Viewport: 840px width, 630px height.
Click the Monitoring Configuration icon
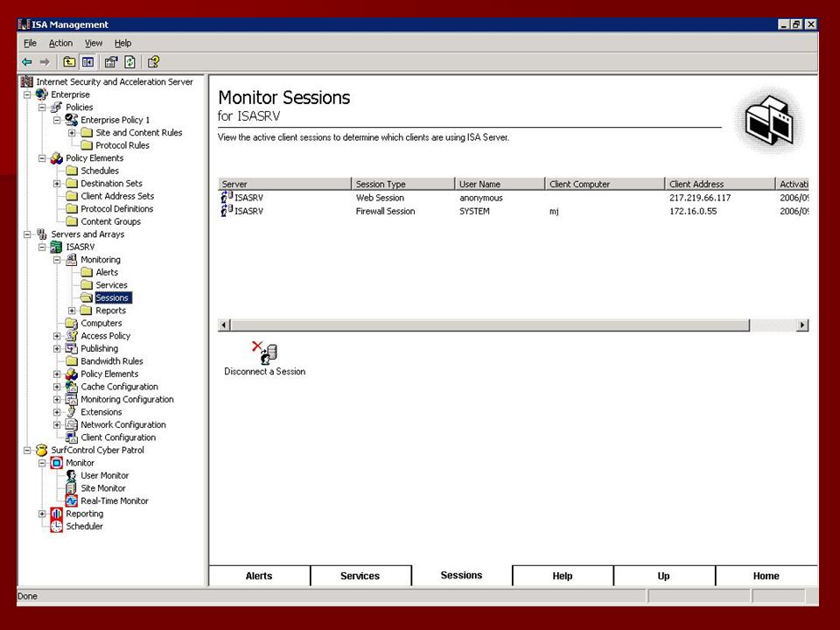[71, 400]
